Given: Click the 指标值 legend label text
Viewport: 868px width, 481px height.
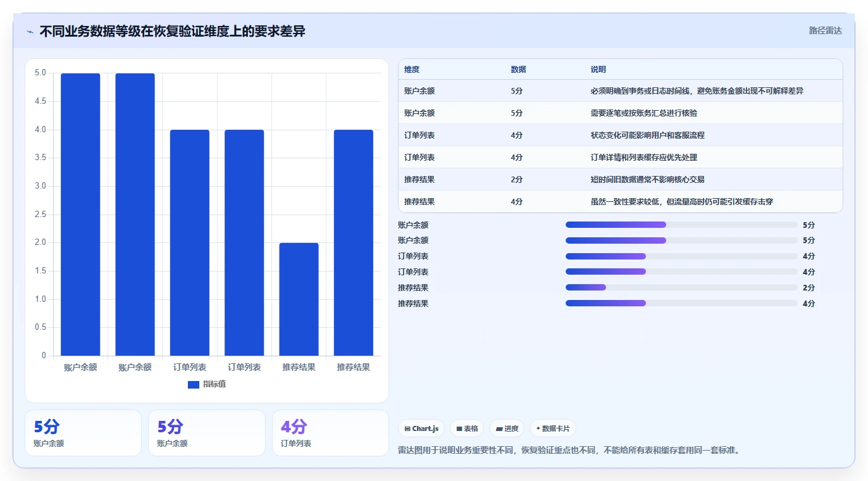Looking at the screenshot, I should [x=214, y=385].
